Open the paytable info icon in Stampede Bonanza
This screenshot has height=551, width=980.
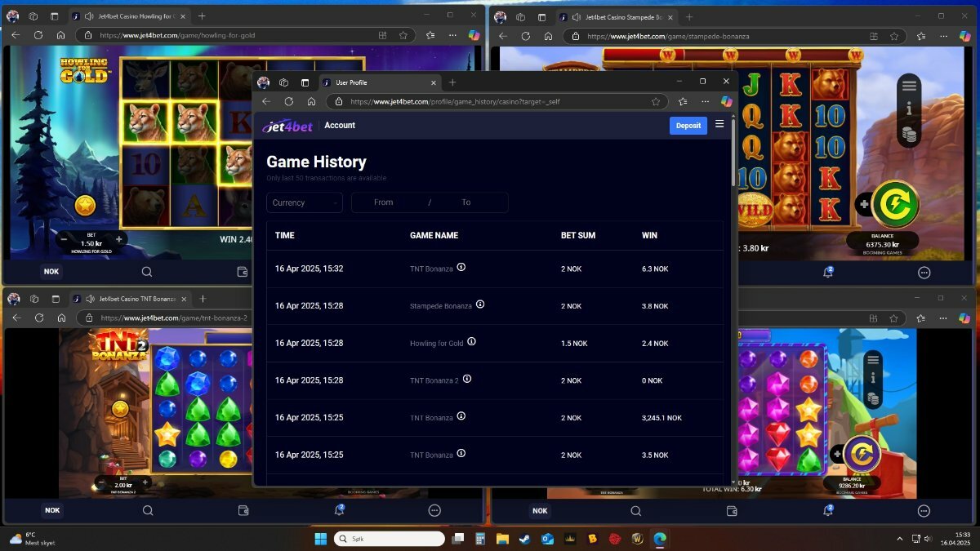909,109
